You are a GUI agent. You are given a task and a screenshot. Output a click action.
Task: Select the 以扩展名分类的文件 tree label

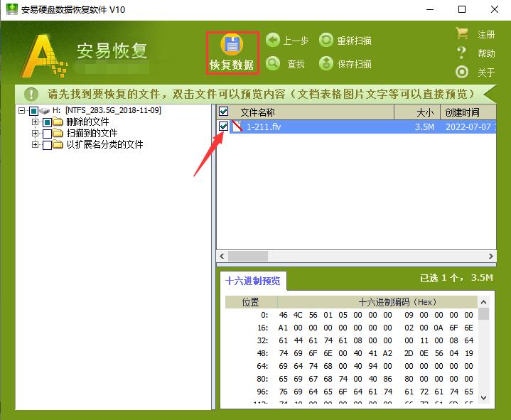click(x=104, y=144)
